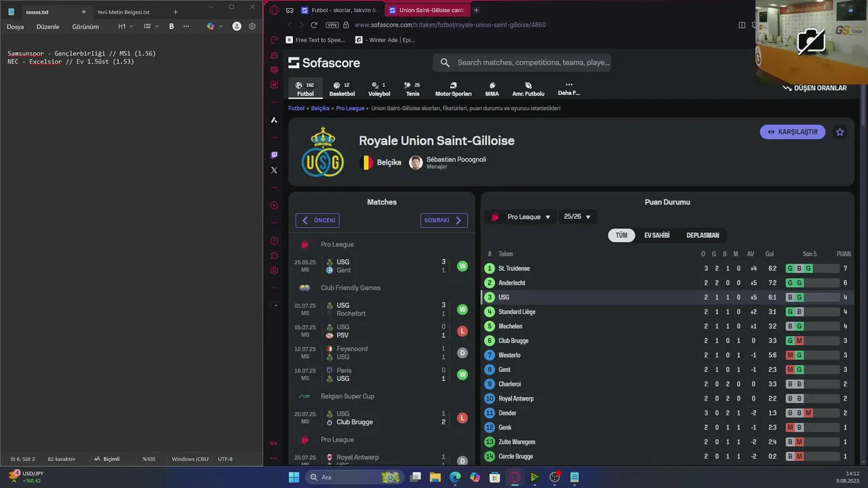
Task: Open the Görünüm menu in Notepad
Action: pyautogui.click(x=85, y=26)
